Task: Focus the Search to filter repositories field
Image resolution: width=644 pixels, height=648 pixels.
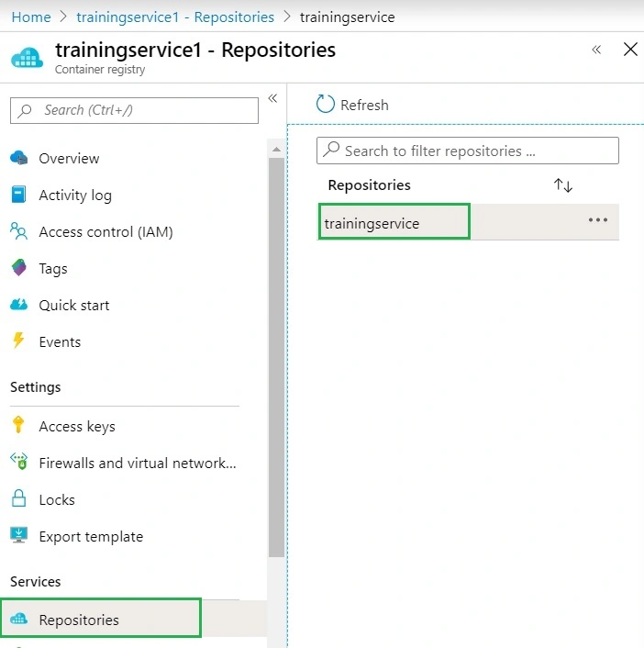Action: pyautogui.click(x=468, y=151)
